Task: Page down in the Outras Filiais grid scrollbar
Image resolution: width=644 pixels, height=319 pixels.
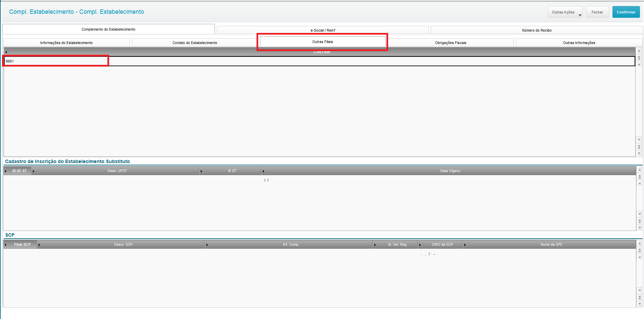Action: (x=639, y=147)
